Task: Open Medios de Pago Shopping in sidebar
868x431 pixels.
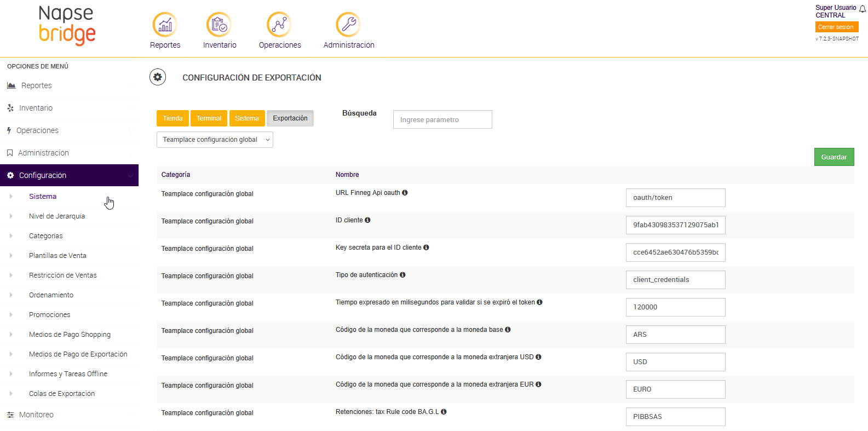Action: pos(70,335)
